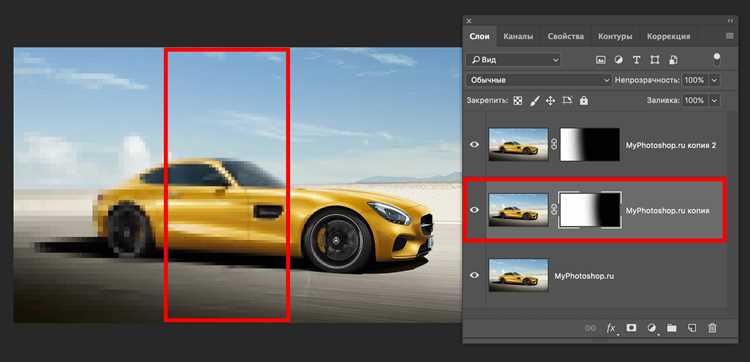Switch to the Каналы tab

coord(518,36)
